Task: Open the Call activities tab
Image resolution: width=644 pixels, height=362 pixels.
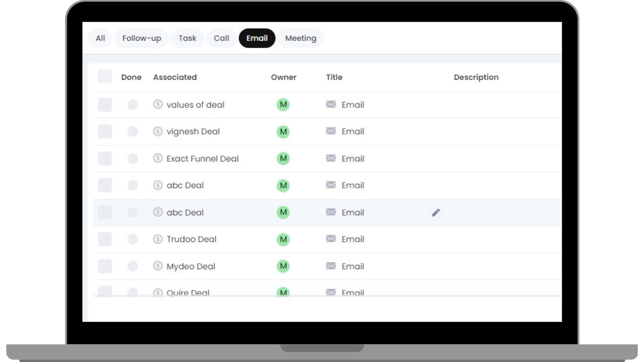Action: tap(221, 38)
